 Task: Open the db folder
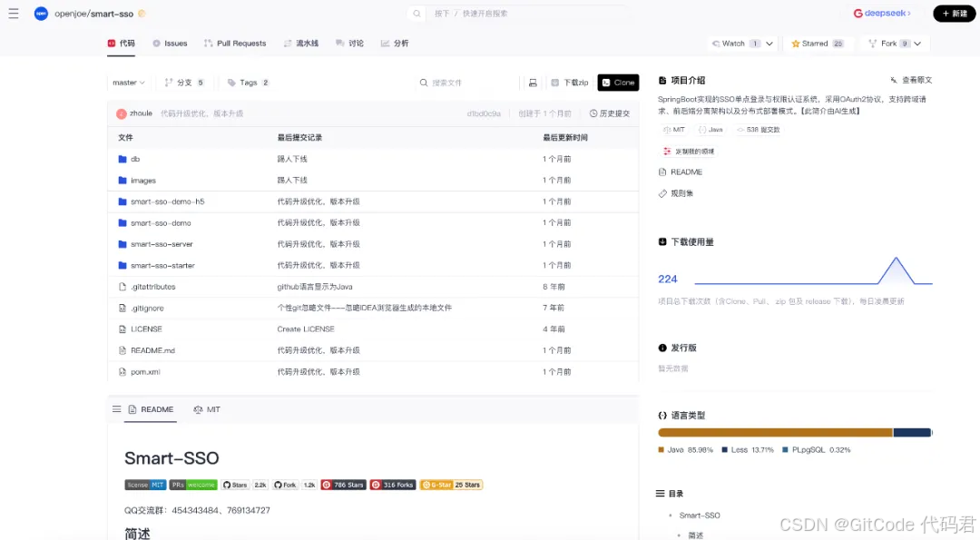coord(135,160)
